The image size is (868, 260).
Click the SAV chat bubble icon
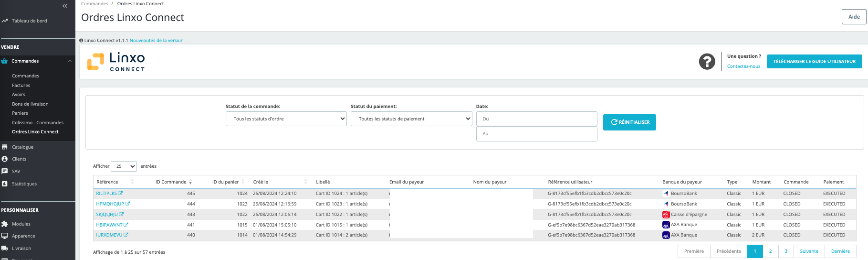point(4,171)
